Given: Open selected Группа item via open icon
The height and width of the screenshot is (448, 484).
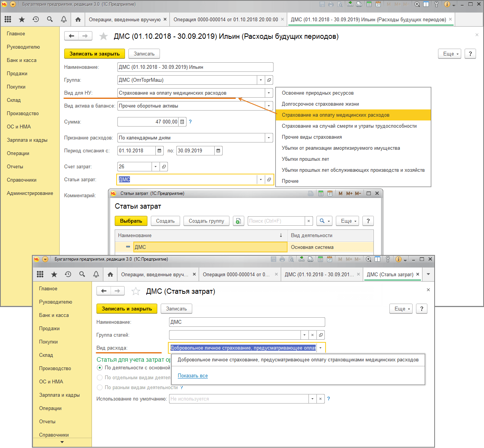Looking at the screenshot, I should [x=269, y=80].
